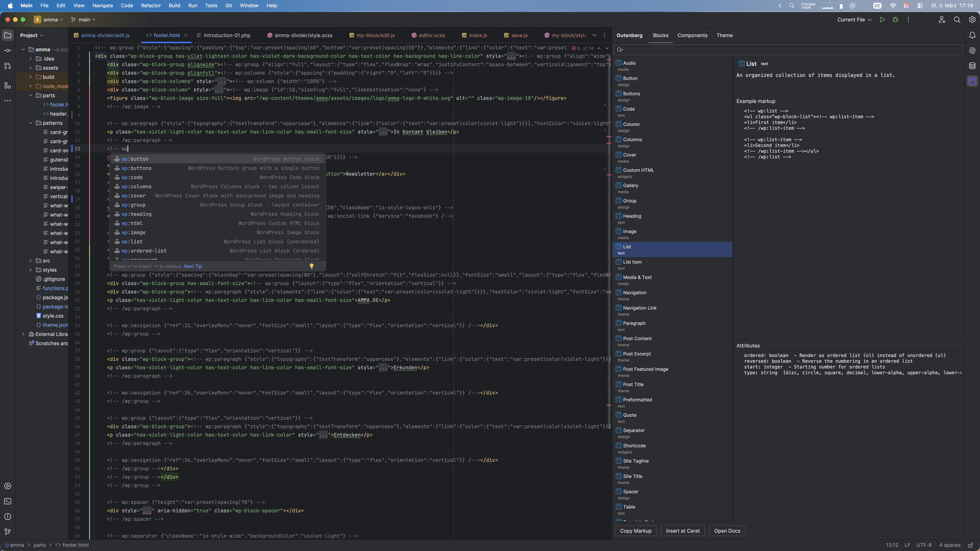Click the Copy Markup button
This screenshot has width=980, height=551.
636,531
